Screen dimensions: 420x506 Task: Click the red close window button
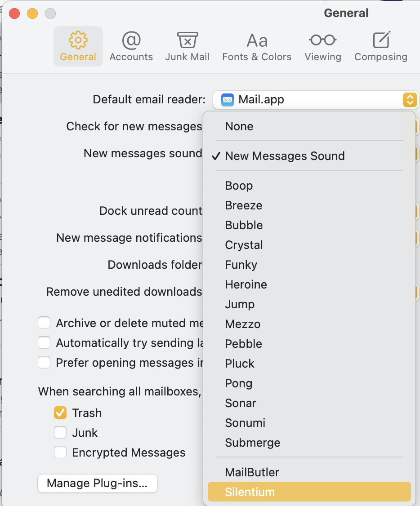click(x=14, y=13)
